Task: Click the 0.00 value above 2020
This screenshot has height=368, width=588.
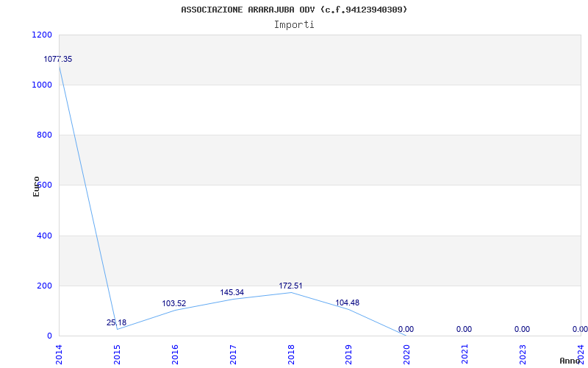Action: [x=406, y=329]
